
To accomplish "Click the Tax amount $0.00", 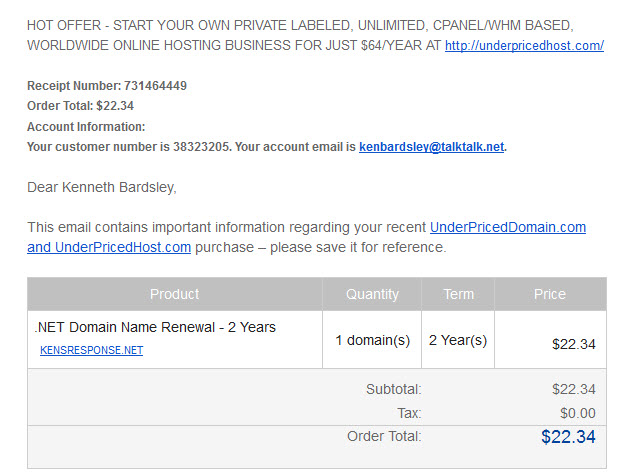I will [x=578, y=413].
